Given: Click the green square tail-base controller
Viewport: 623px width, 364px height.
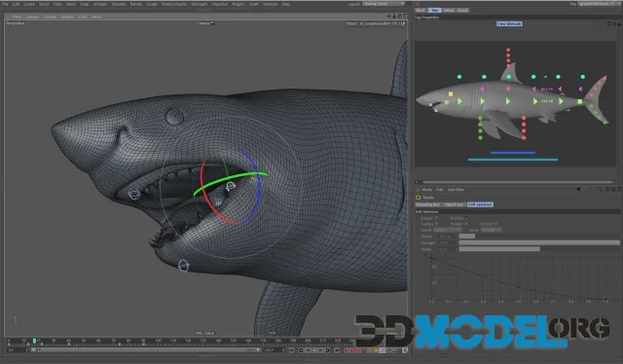Looking at the screenshot, I should (580, 102).
